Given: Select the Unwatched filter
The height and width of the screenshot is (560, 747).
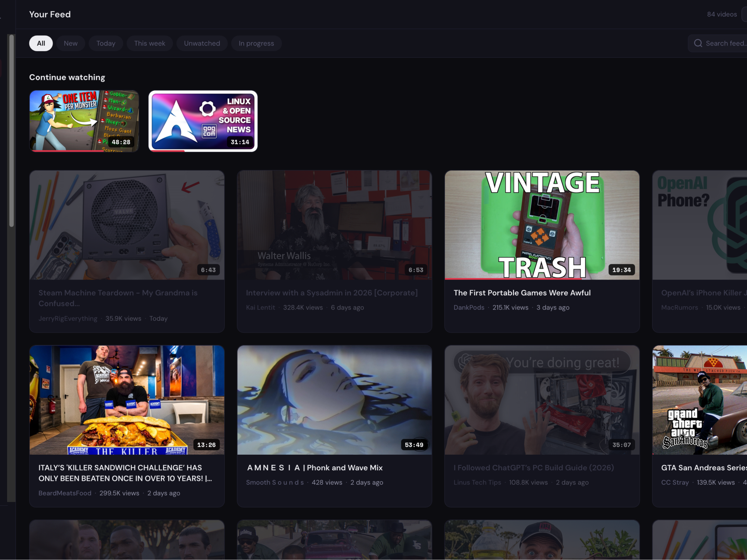Looking at the screenshot, I should coord(202,43).
